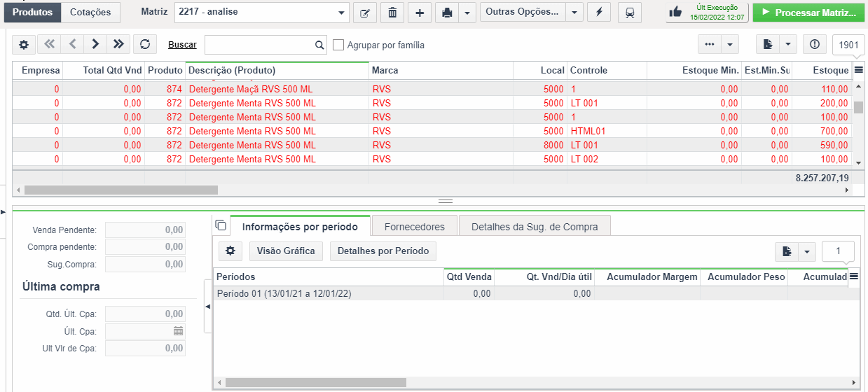Viewport: 868px width, 392px height.
Task: Switch to the Produtos tab
Action: [32, 13]
